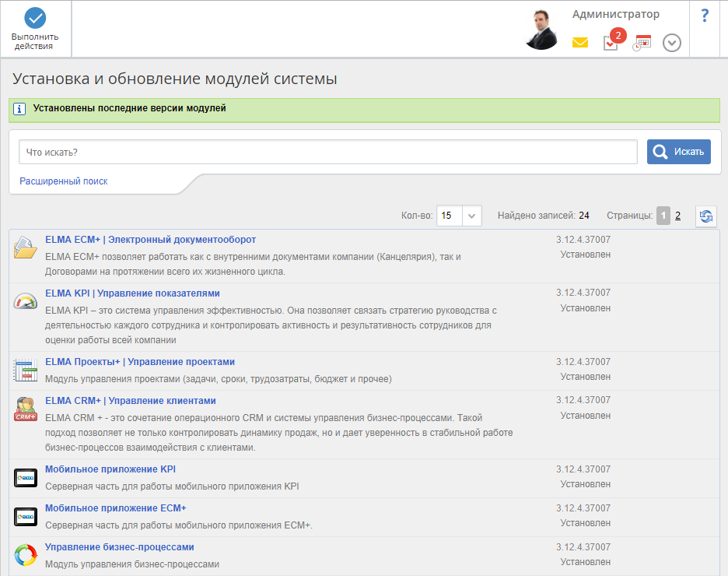Click the Администратор user name
The width and height of the screenshot is (728, 576).
(x=616, y=14)
